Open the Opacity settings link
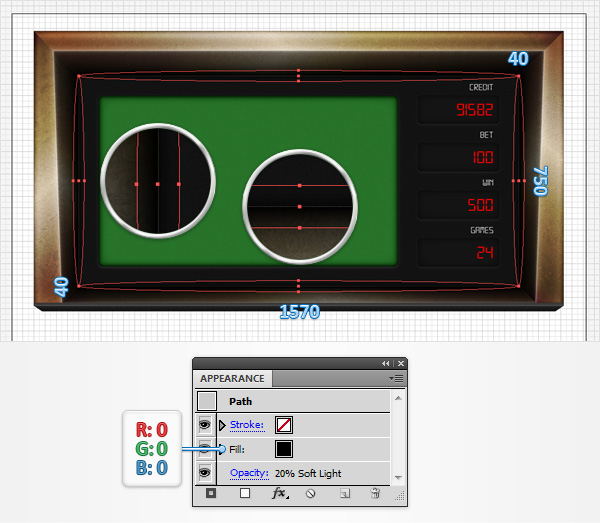 point(249,473)
